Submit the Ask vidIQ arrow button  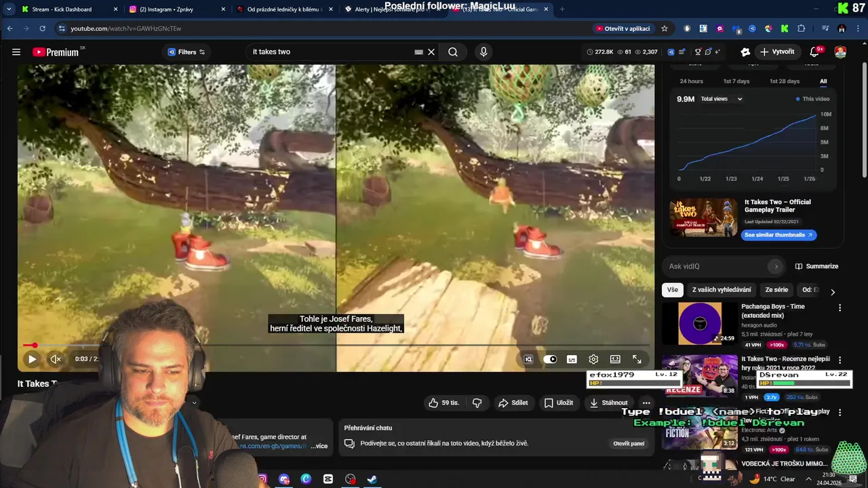coord(776,266)
